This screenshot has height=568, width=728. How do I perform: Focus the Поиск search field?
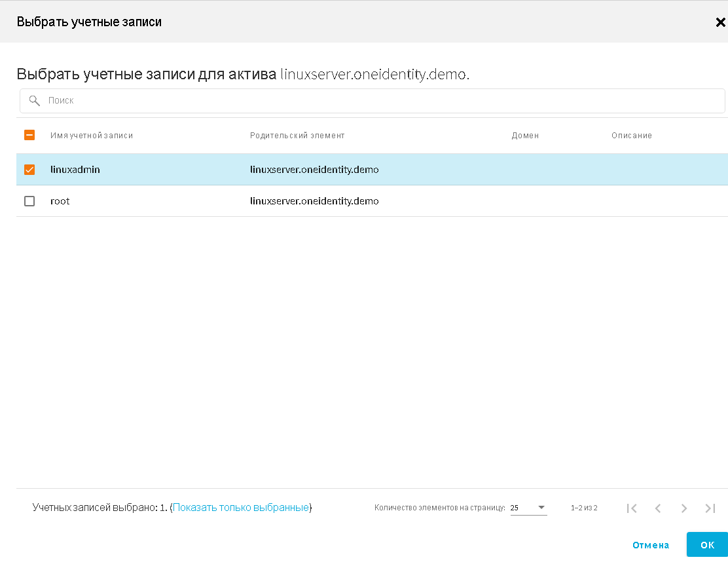380,101
